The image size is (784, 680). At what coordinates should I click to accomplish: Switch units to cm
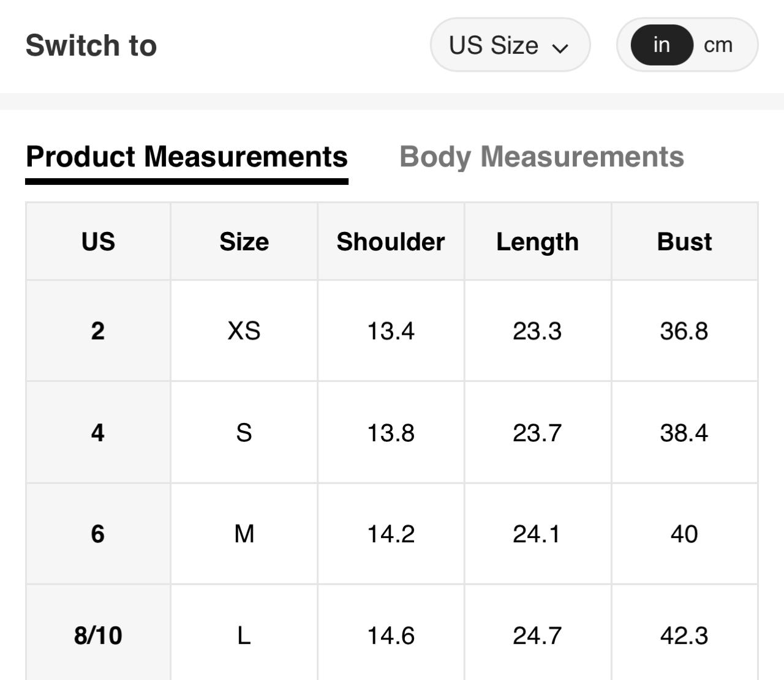pyautogui.click(x=718, y=45)
